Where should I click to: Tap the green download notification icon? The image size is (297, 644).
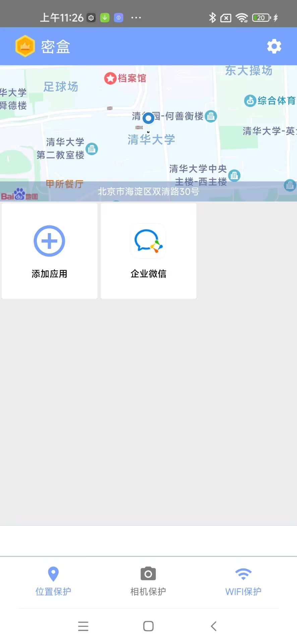(x=105, y=17)
